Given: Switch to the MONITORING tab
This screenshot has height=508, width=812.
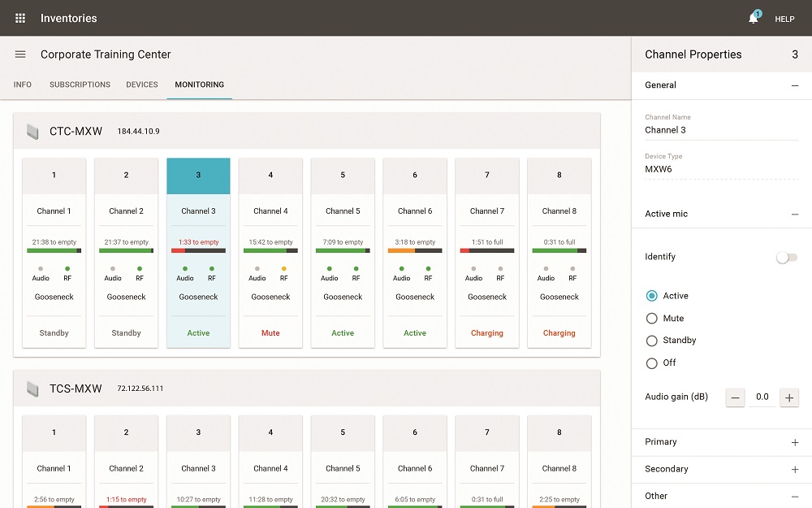Looking at the screenshot, I should coord(200,85).
